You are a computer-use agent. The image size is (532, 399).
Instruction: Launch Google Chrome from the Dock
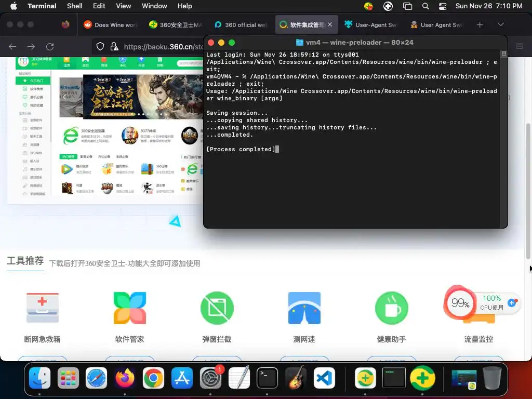(153, 378)
